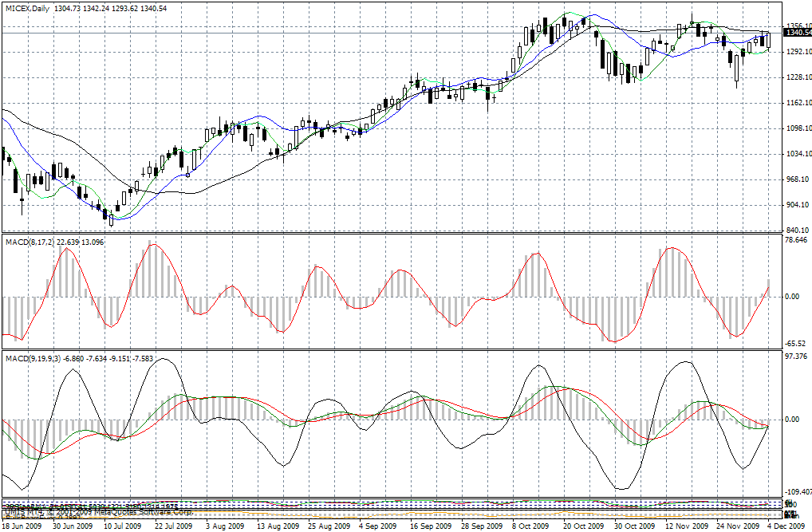Click the 1162.10 price axis label

797,103
